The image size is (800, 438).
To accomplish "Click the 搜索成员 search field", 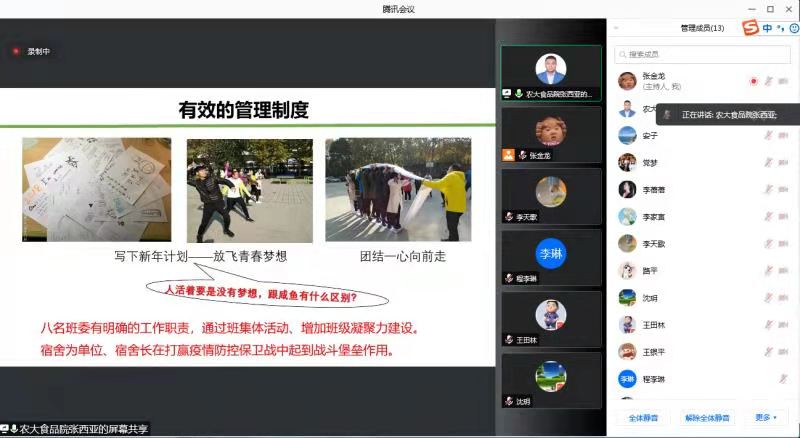I will point(705,54).
